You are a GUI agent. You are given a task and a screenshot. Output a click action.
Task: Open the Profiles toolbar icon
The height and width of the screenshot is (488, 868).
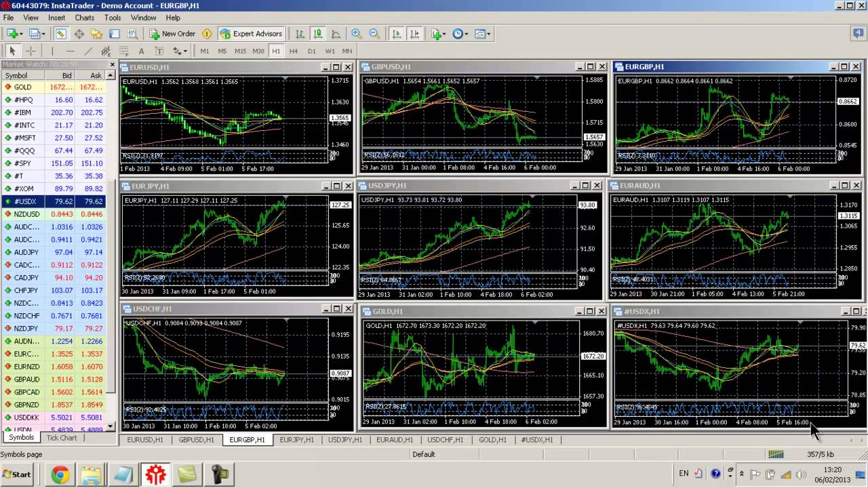pyautogui.click(x=33, y=33)
